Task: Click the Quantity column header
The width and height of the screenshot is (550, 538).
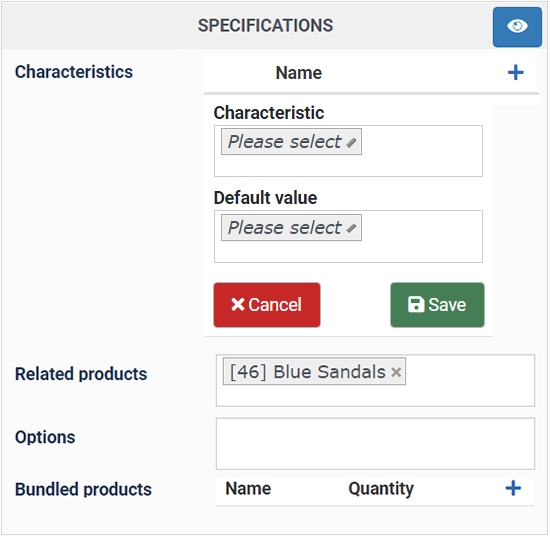Action: coord(381,489)
